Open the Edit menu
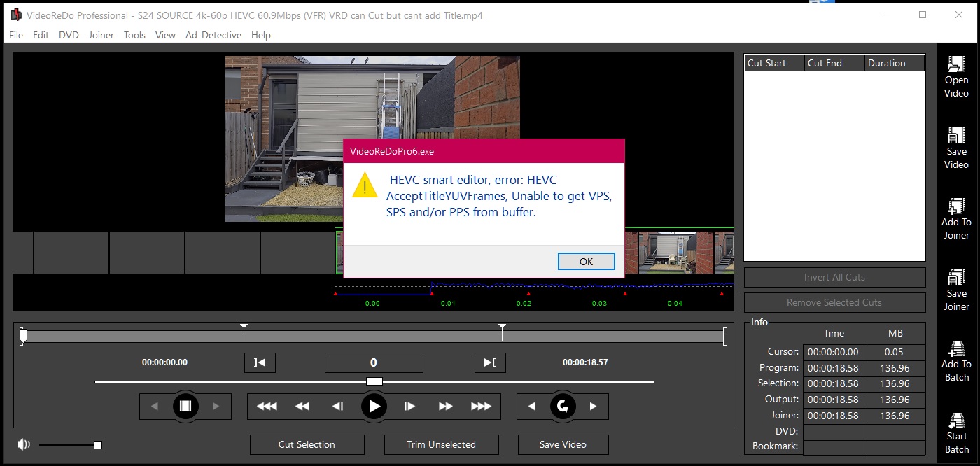 41,35
